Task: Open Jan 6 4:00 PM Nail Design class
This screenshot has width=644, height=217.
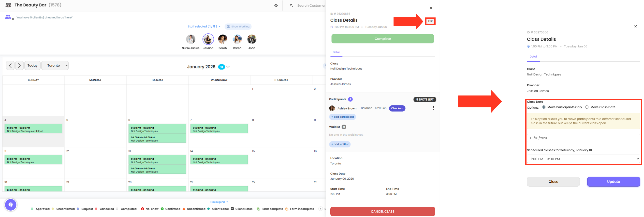Action: point(157,138)
